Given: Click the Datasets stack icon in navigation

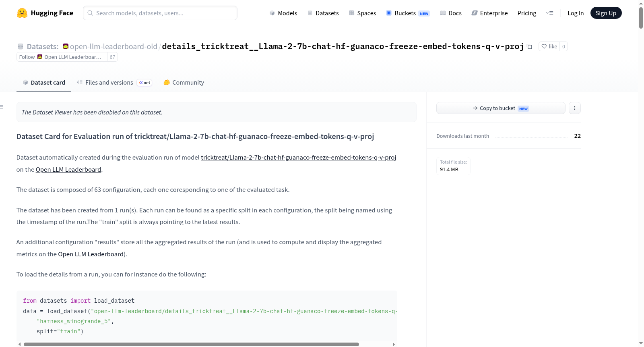Looking at the screenshot, I should (x=310, y=13).
